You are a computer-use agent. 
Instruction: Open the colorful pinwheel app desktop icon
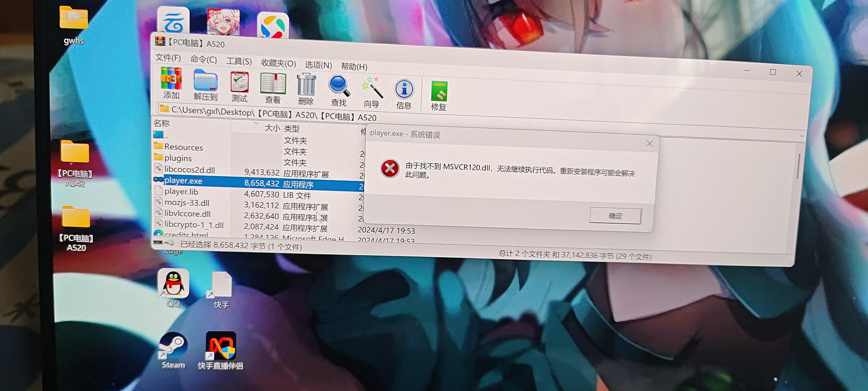click(x=273, y=25)
